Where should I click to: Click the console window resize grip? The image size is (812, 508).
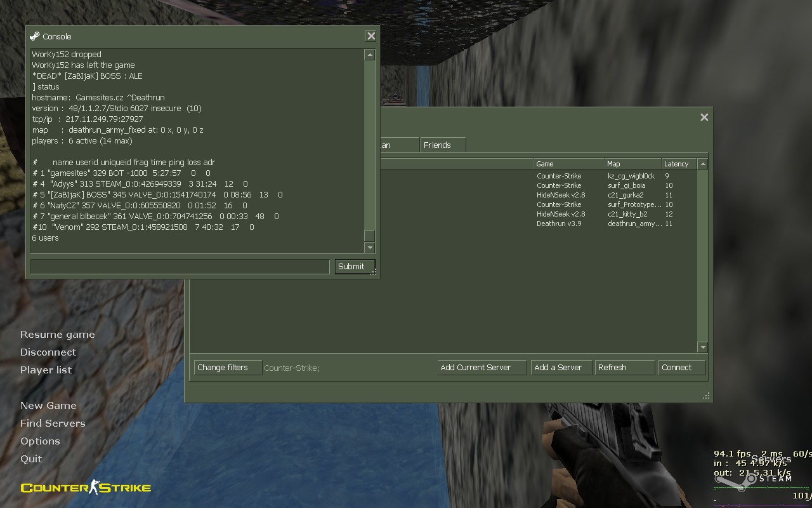[374, 272]
